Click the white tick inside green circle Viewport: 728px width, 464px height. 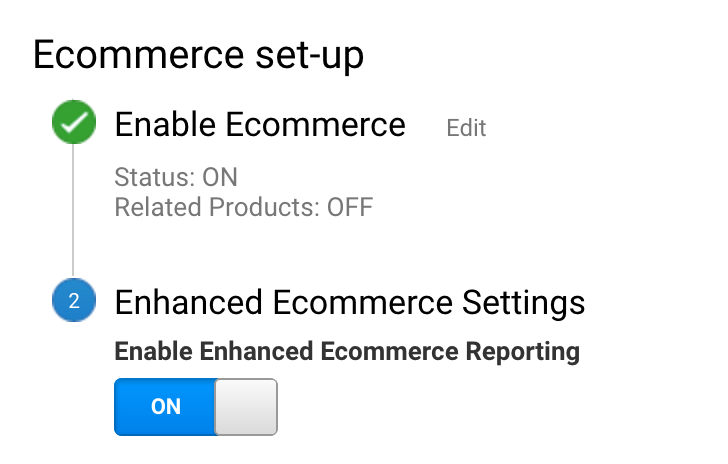click(74, 122)
